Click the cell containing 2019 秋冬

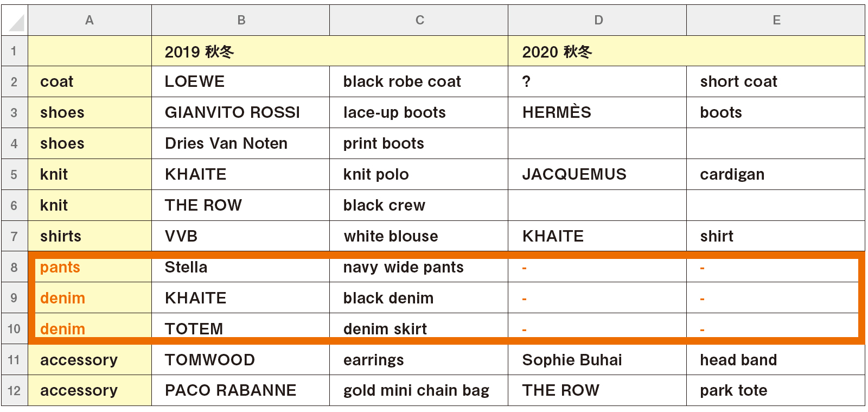pos(330,52)
